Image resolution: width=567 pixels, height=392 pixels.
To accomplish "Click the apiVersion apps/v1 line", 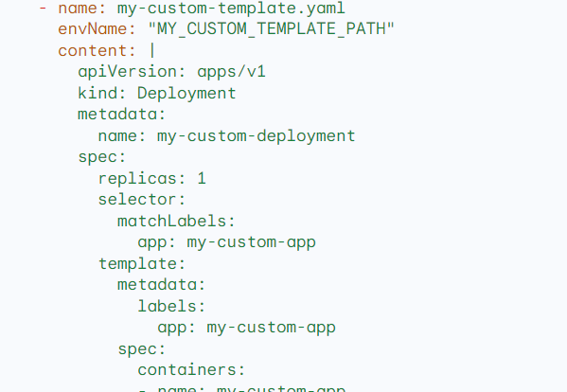I will pyautogui.click(x=171, y=72).
